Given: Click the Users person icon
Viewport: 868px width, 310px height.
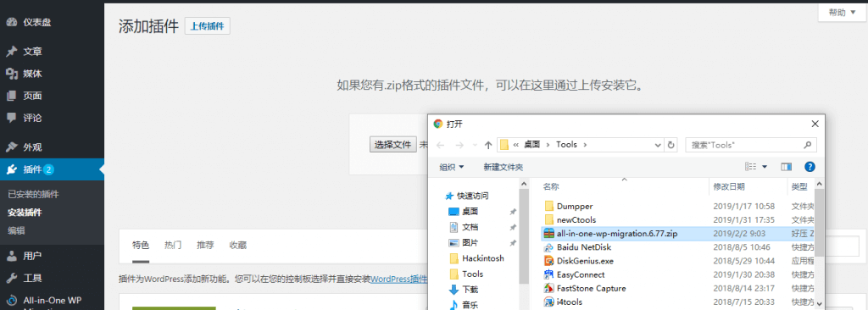Looking at the screenshot, I should pos(12,256).
